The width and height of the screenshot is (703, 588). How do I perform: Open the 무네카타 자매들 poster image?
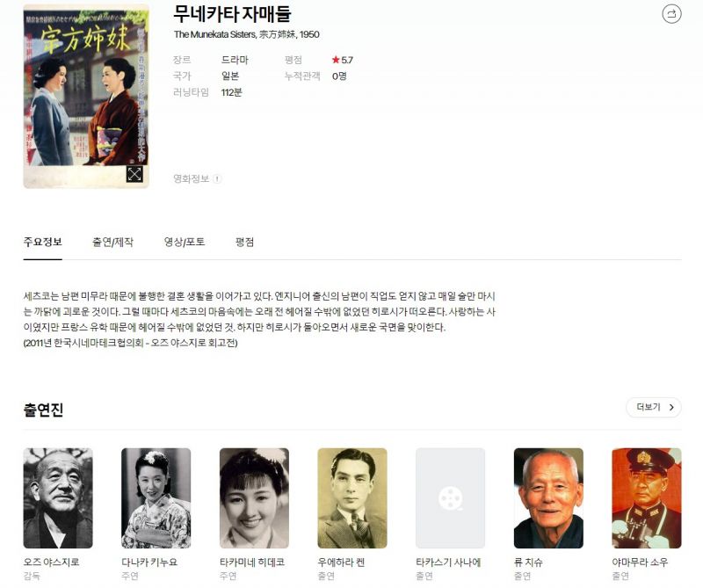pos(85,96)
